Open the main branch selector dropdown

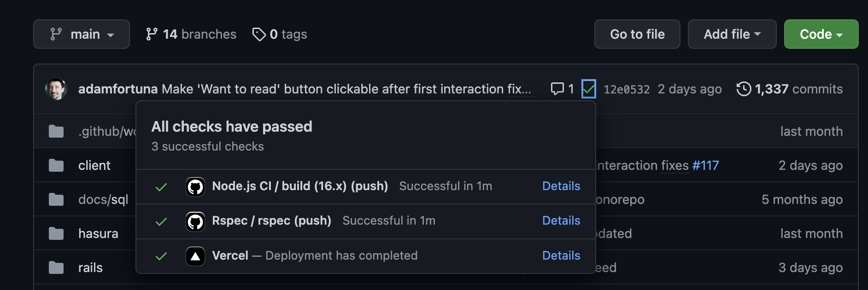coord(82,34)
